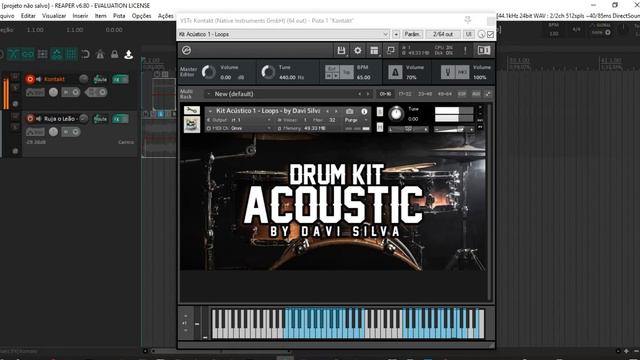Viewport: 640px width, 360px height.
Task: Expand the Kit Acústico instrument name dropdown arrow
Action: 210,111
